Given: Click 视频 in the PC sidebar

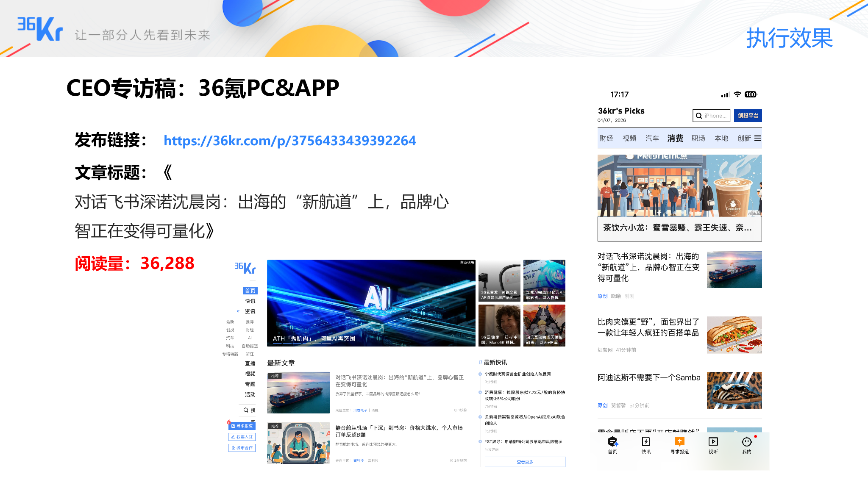Looking at the screenshot, I should [x=250, y=374].
